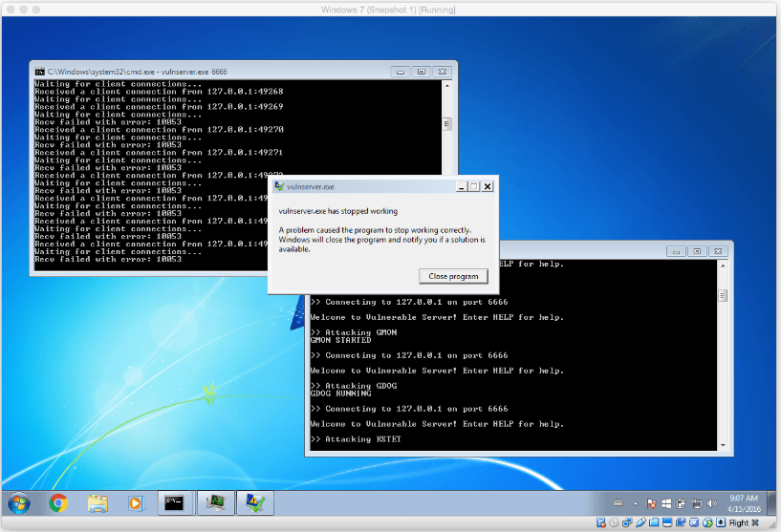Screen dimensions: 781x532
Task: Click the 'Attacking GMON' line
Action: (354, 332)
